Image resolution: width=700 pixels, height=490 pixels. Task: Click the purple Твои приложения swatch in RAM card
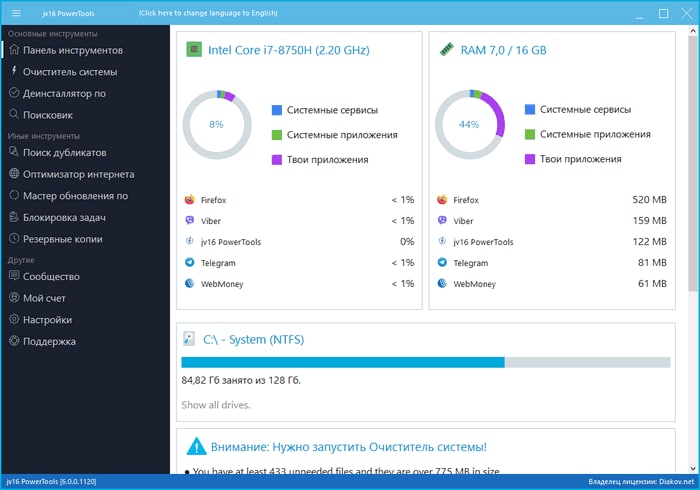tap(530, 159)
